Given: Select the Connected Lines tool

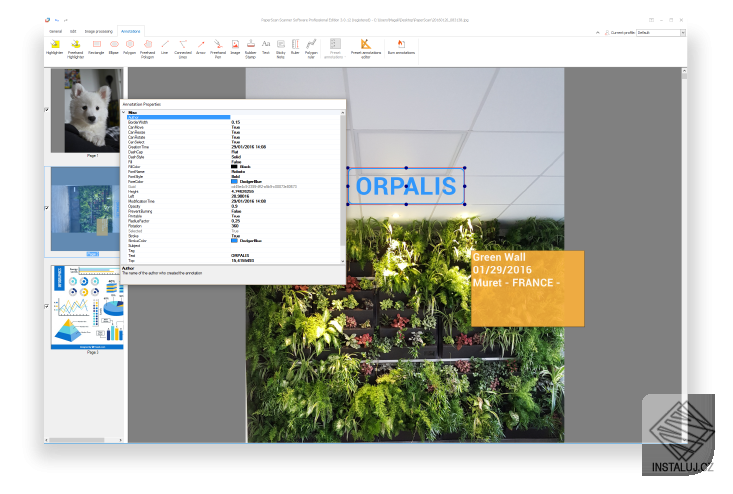Looking at the screenshot, I should pos(183,48).
